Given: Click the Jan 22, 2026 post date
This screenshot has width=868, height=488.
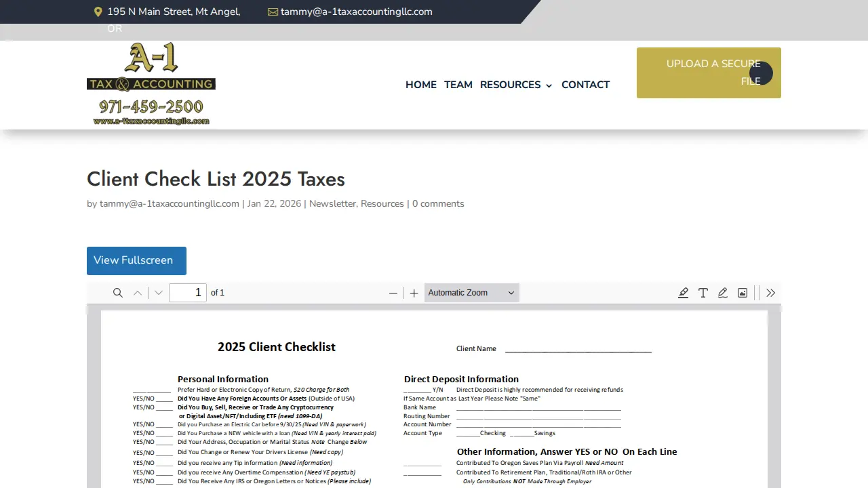Looking at the screenshot, I should coord(274,204).
